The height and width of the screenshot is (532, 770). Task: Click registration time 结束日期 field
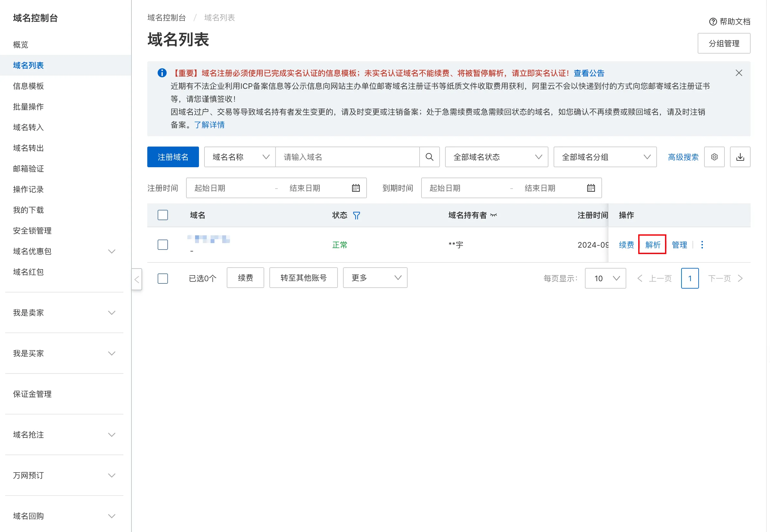pos(315,188)
